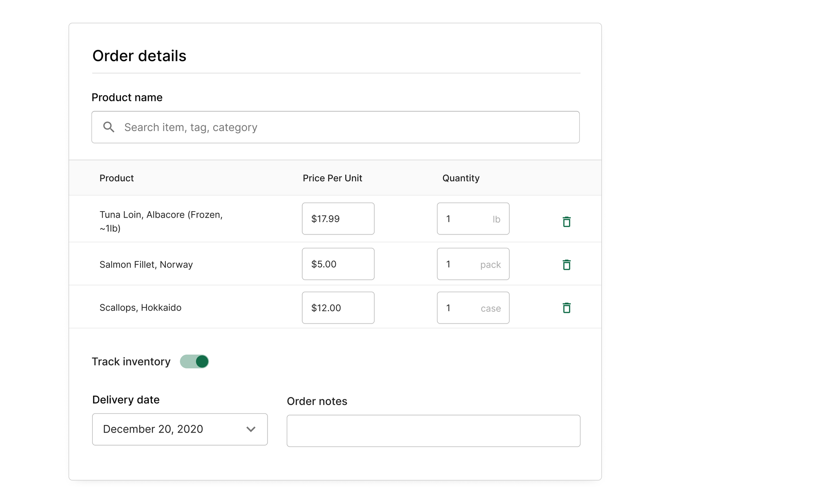
Task: Click the Quantity column header
Action: point(461,178)
